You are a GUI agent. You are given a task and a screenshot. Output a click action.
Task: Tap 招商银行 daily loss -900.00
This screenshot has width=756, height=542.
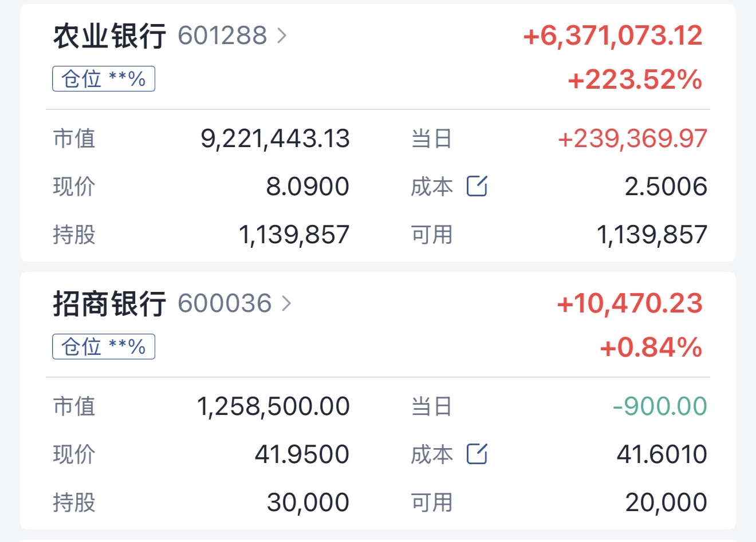point(660,406)
